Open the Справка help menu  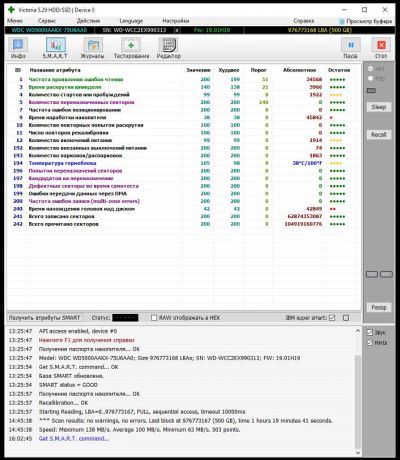point(304,21)
